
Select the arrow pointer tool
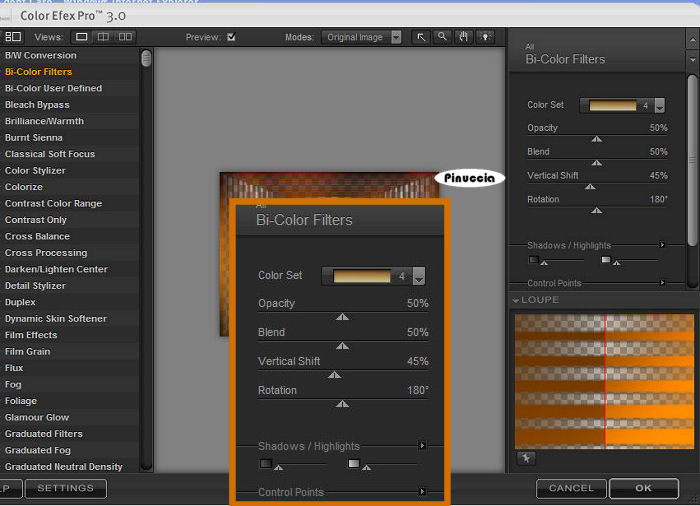point(421,37)
